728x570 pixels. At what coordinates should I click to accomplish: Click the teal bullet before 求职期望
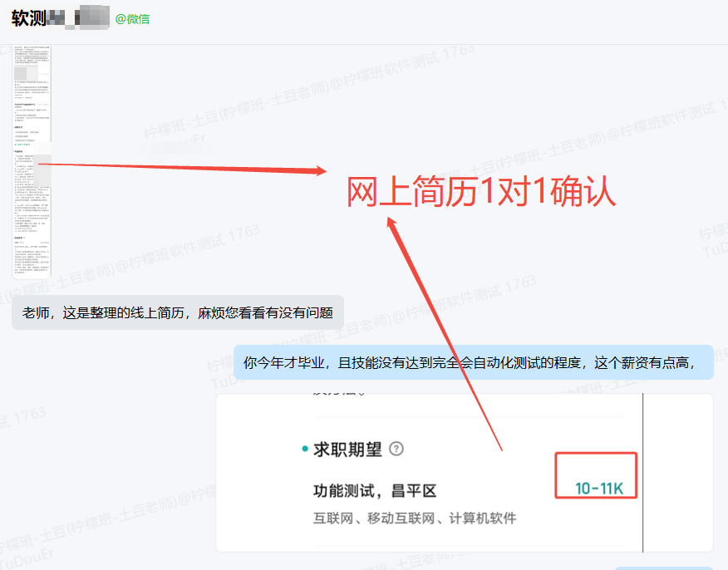[304, 450]
